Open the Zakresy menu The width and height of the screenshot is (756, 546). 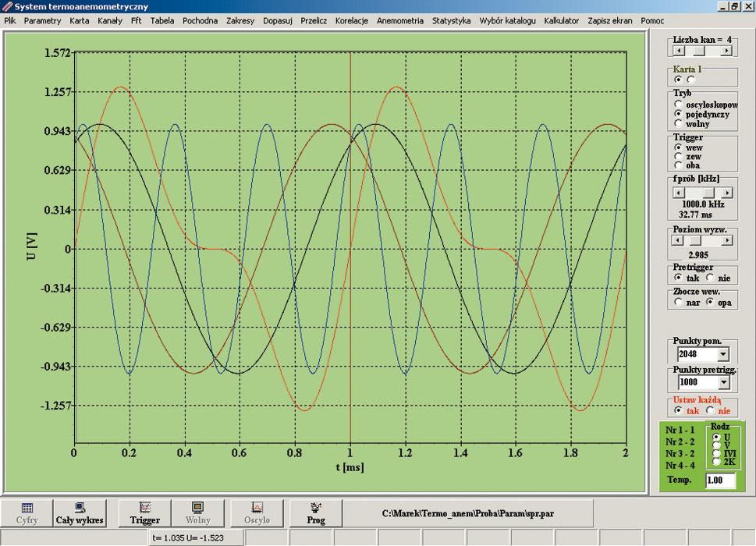(x=240, y=21)
